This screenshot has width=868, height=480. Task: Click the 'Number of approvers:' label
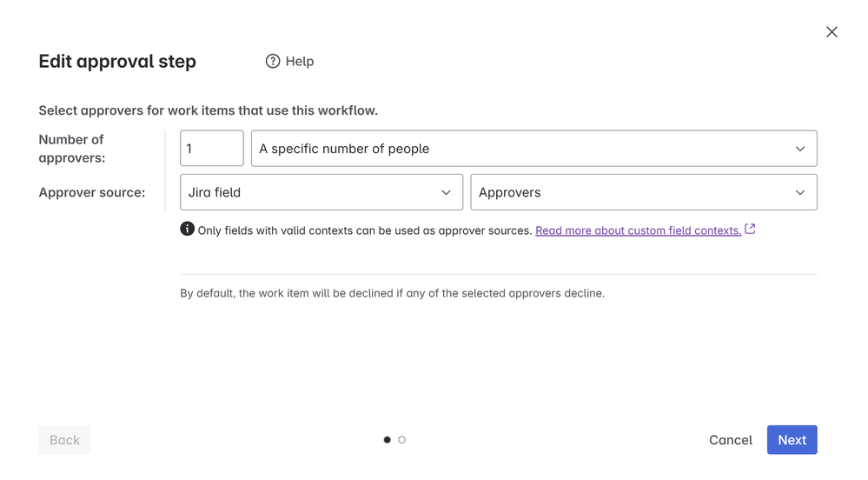72,149
